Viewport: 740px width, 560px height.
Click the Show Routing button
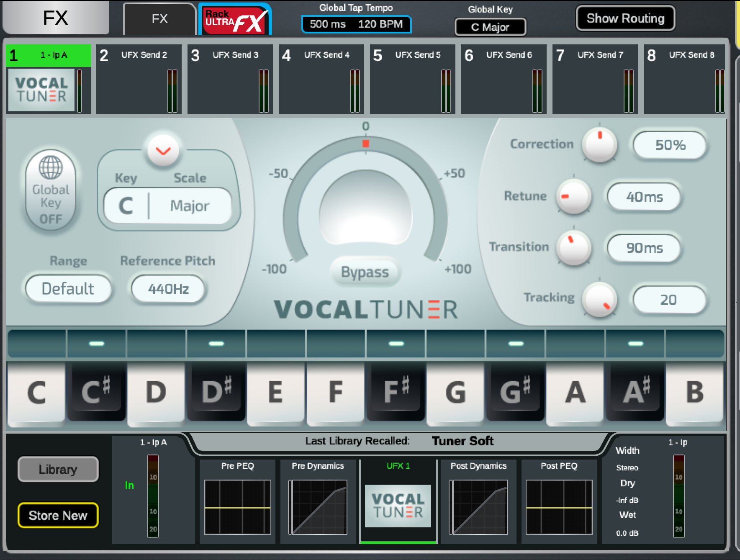(625, 18)
